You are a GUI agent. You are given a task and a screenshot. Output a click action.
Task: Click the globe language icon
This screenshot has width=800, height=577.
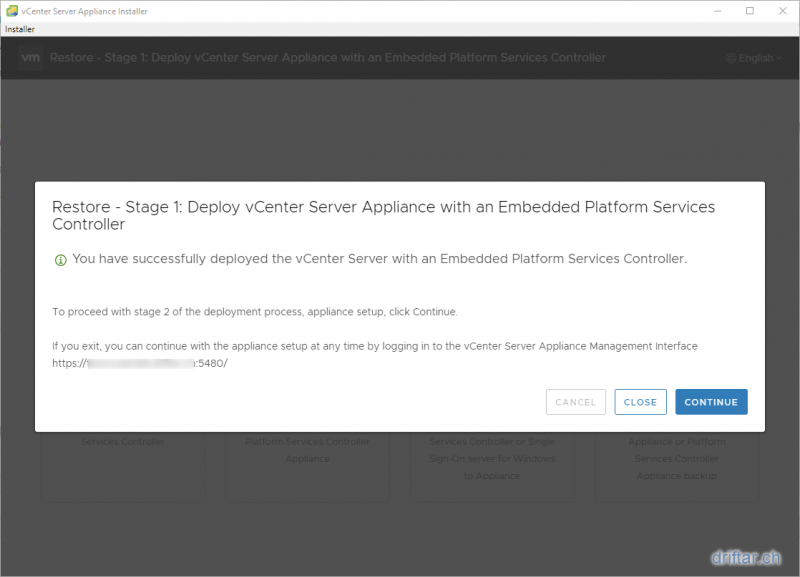[731, 58]
